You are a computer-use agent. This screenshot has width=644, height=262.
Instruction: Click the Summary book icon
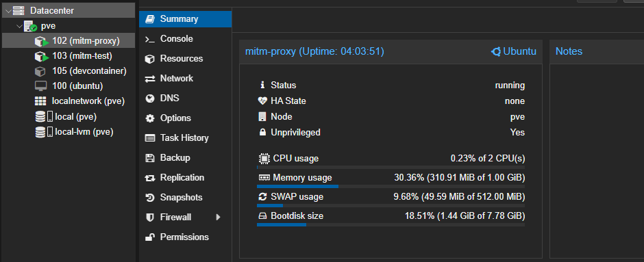[x=150, y=19]
